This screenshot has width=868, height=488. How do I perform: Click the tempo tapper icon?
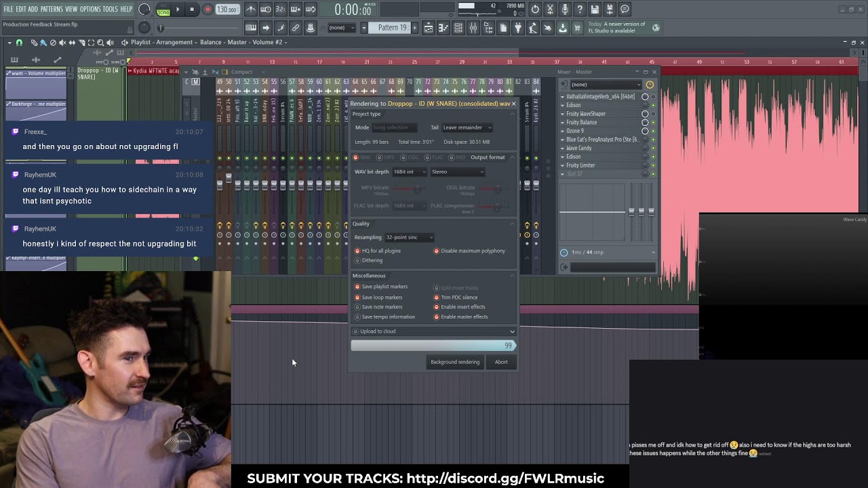coord(533,28)
